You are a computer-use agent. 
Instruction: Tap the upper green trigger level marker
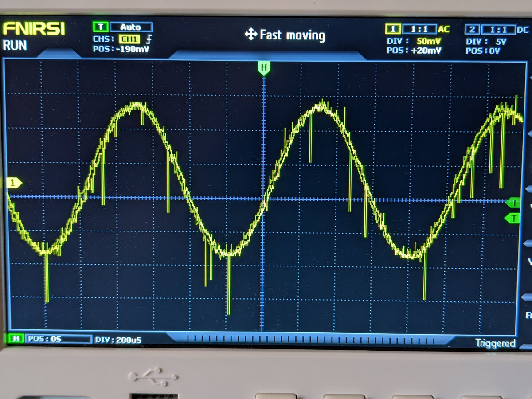513,203
